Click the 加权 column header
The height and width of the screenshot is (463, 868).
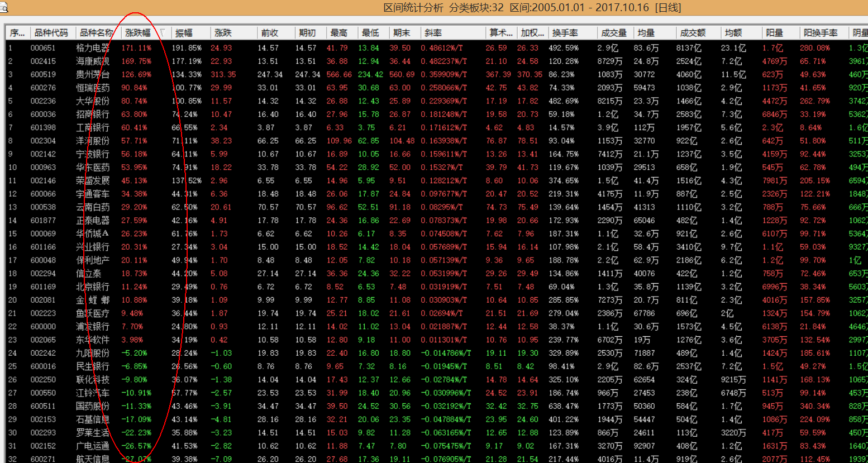pos(532,33)
